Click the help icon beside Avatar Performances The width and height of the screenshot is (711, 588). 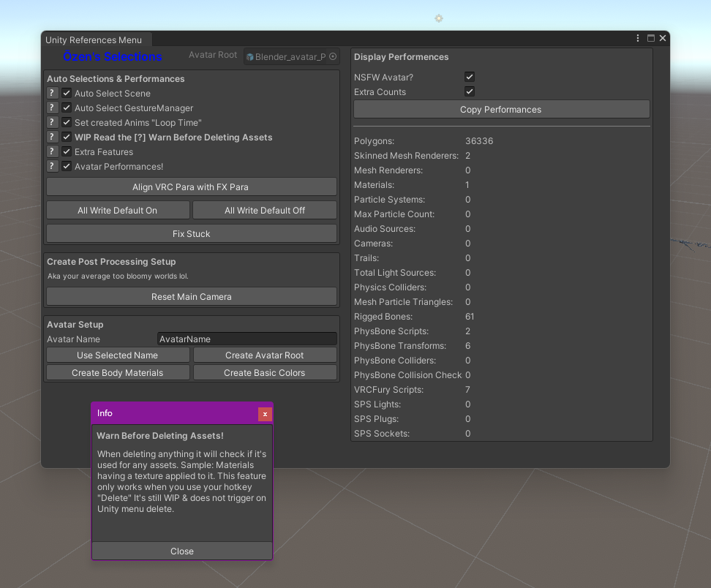tap(52, 167)
